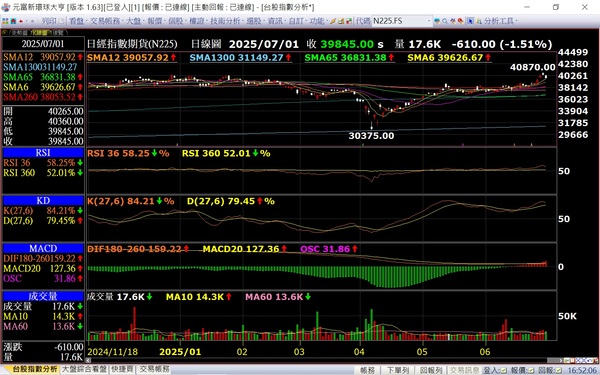Toggle the 回報 status checkbox
The image size is (600, 375).
point(558,370)
